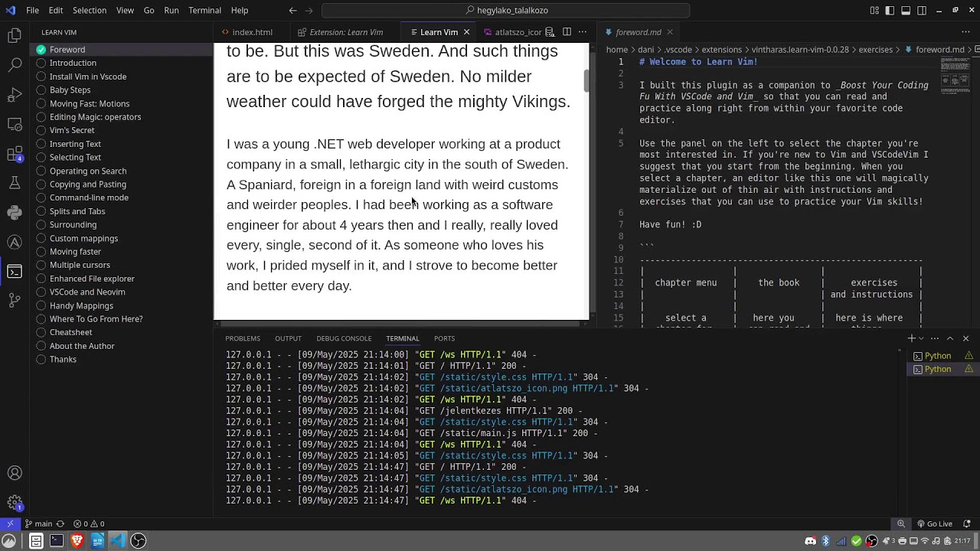Open errors and warnings count in status bar
This screenshot has width=980, height=551.
click(x=89, y=524)
